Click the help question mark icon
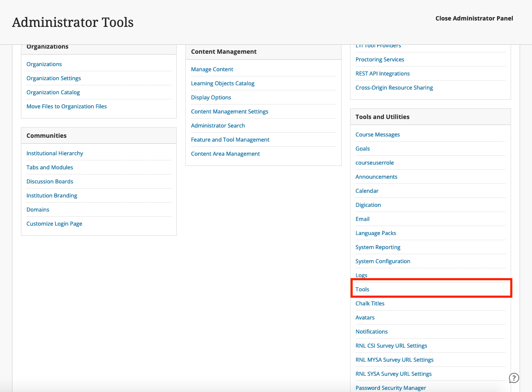532x392 pixels. tap(514, 378)
